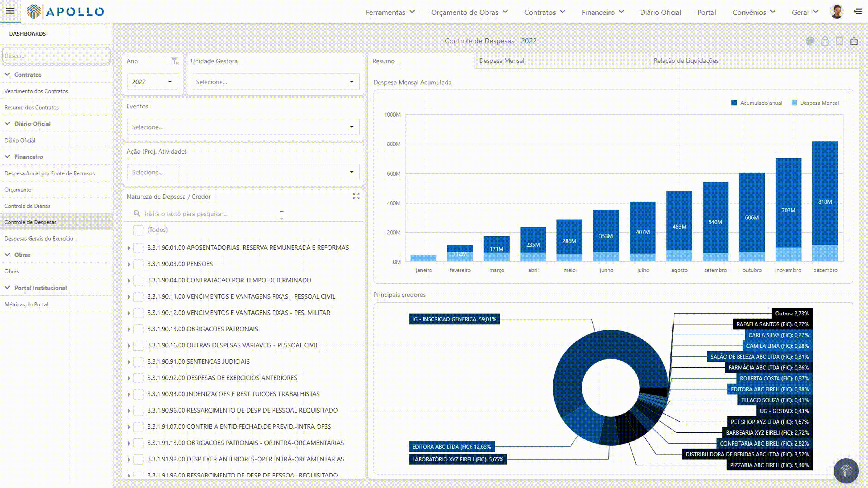
Task: Open Despesa Anual por Fonte de Recursos
Action: point(56,173)
